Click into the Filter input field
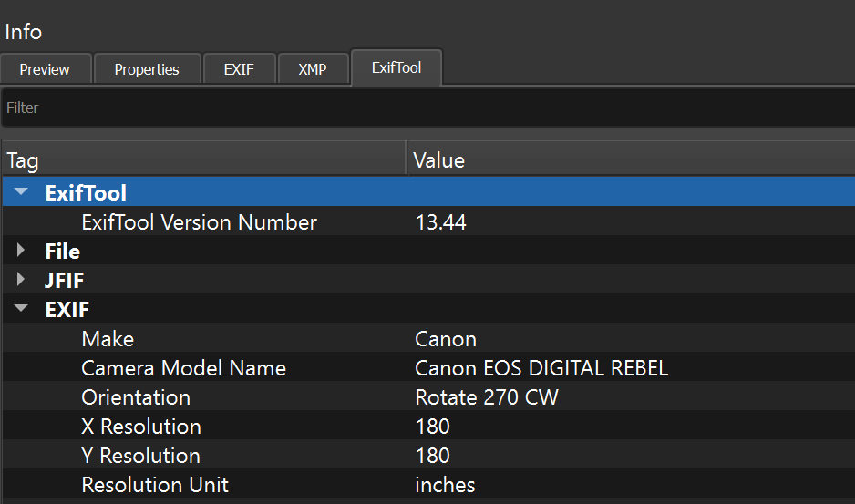Image resolution: width=855 pixels, height=504 pixels. click(x=427, y=108)
